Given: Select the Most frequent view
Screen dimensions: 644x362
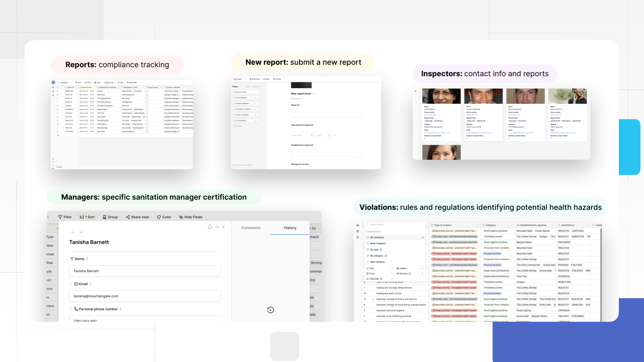Looking at the screenshot, I should coord(395,243).
